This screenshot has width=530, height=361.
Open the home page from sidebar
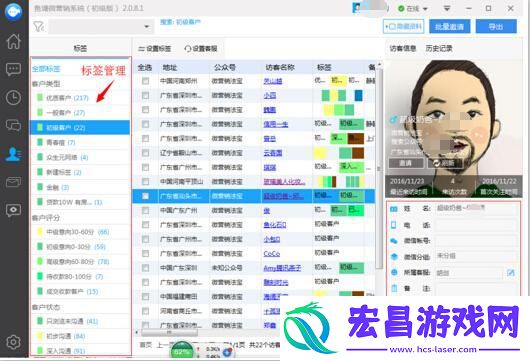click(x=14, y=42)
